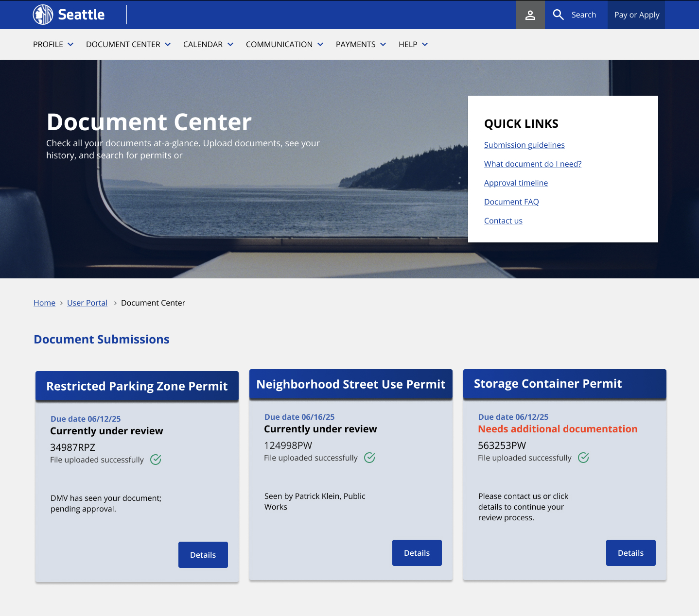View Details for Storage Container Permit
The image size is (699, 616).
pos(630,553)
